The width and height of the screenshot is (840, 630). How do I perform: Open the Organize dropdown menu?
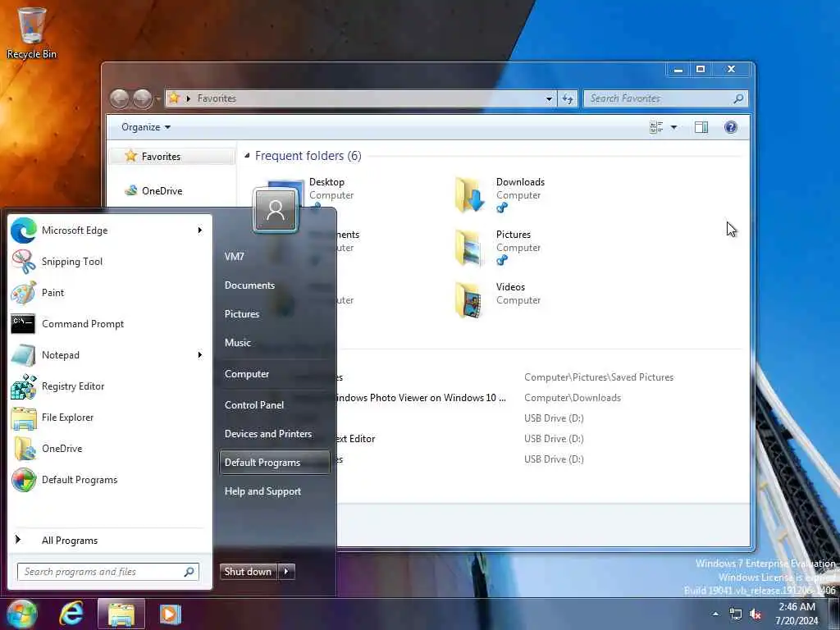146,127
